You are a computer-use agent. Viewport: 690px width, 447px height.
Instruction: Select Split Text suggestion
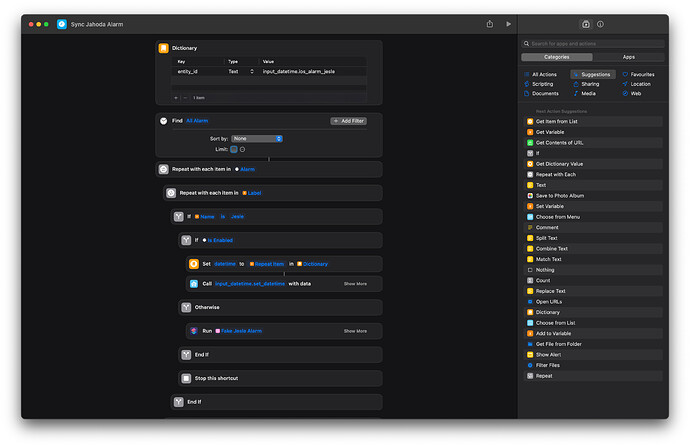click(594, 238)
